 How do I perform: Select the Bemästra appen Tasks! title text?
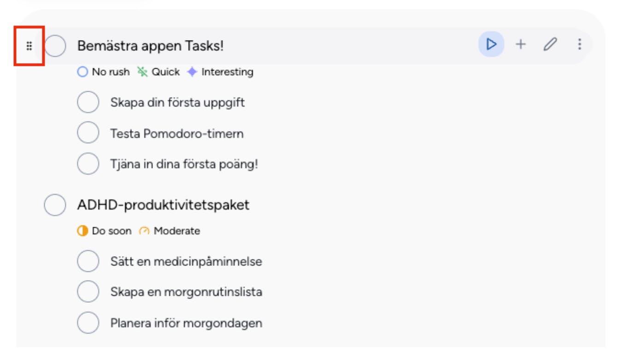[150, 46]
